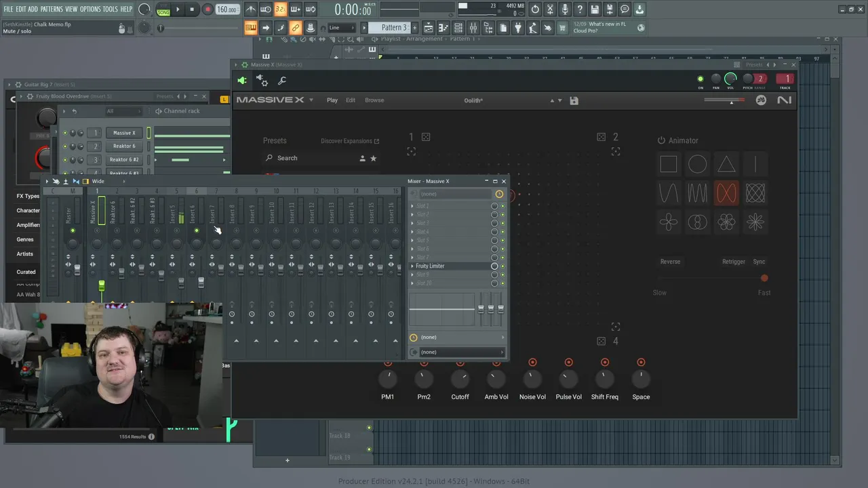Click the undo history icon
This screenshot has width=868, height=488.
(x=535, y=9)
